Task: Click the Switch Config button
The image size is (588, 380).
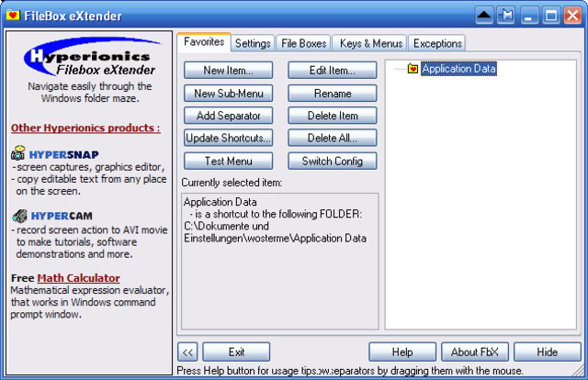Action: pos(333,162)
